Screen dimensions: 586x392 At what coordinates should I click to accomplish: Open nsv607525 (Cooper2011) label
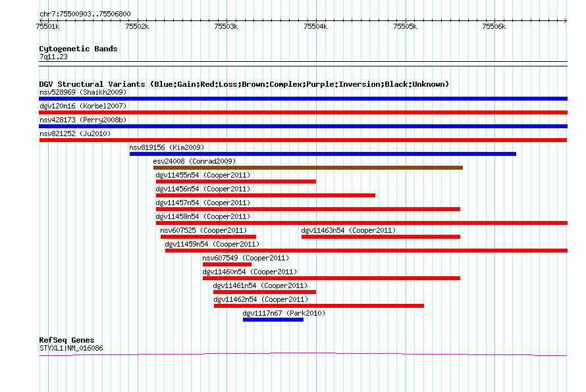coord(203,230)
